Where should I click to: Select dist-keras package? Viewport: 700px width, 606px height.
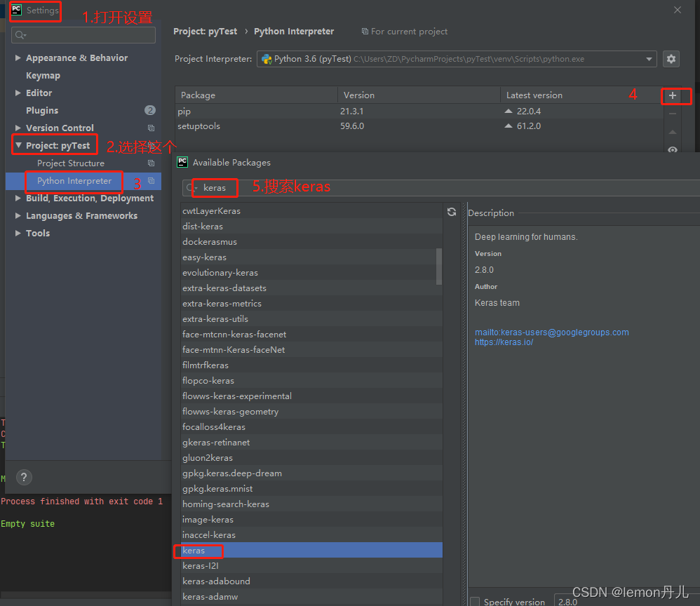coord(311,227)
